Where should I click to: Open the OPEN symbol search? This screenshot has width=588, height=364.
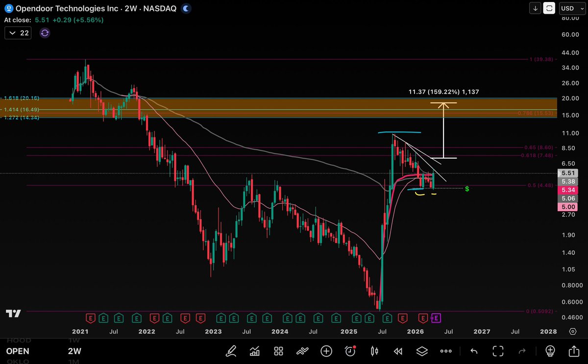click(18, 351)
